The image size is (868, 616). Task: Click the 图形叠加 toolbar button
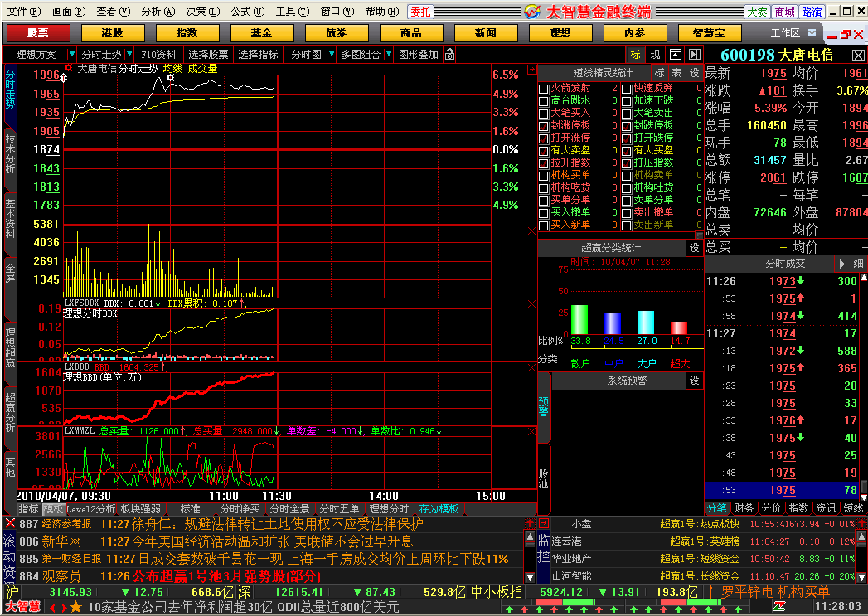pos(419,54)
